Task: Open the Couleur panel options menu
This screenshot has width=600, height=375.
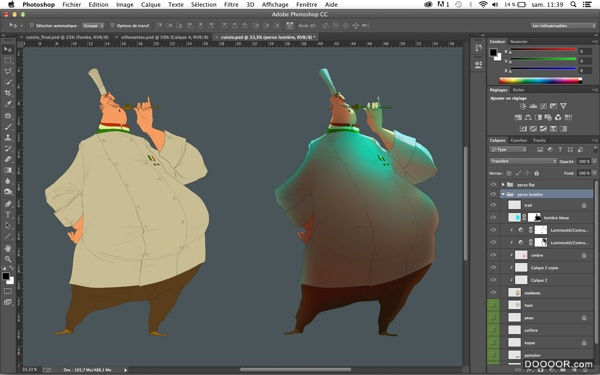Action: (595, 41)
